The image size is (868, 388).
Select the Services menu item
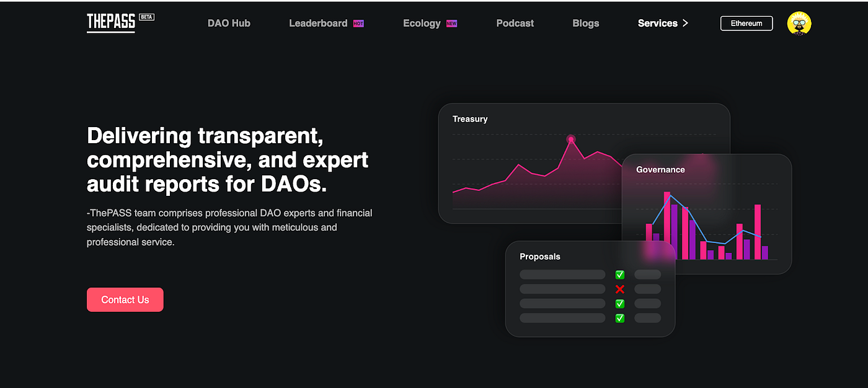[658, 23]
